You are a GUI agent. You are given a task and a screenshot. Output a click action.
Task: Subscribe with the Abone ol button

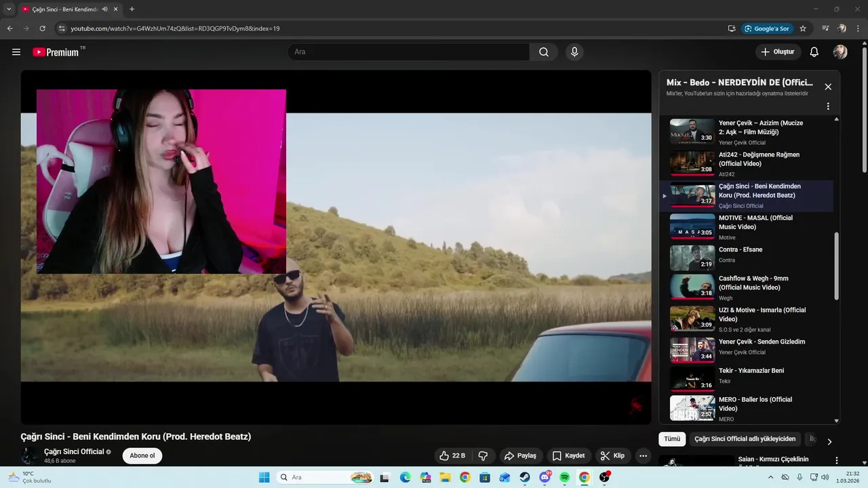tap(142, 455)
